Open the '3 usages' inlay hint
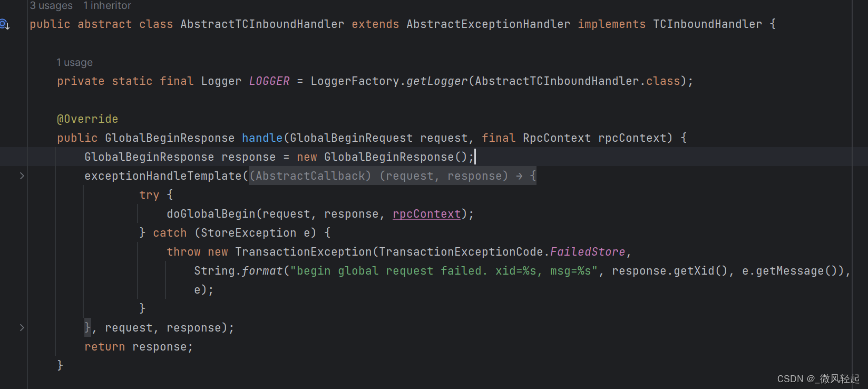This screenshot has height=389, width=868. (x=51, y=6)
